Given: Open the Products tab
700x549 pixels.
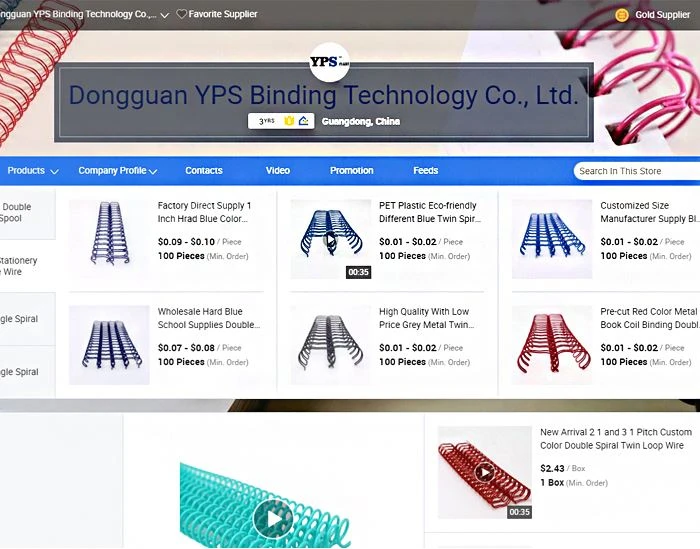Looking at the screenshot, I should [26, 171].
